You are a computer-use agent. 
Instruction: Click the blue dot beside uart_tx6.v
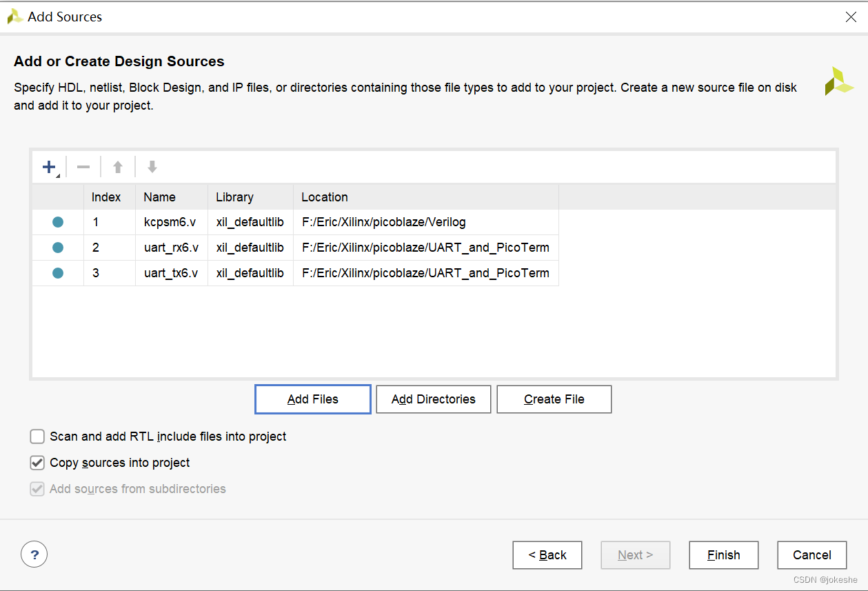(x=58, y=273)
